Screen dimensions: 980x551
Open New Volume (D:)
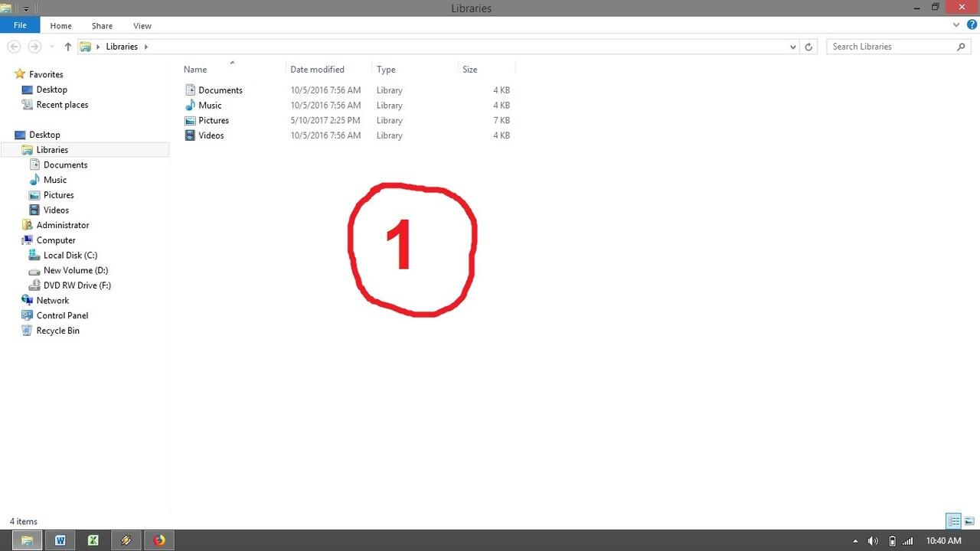(x=75, y=270)
